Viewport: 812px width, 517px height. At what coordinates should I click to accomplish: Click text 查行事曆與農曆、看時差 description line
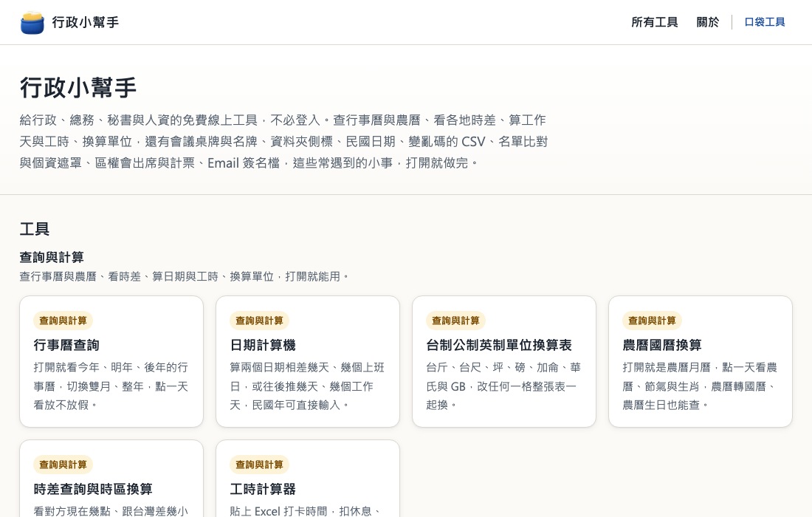(185, 277)
